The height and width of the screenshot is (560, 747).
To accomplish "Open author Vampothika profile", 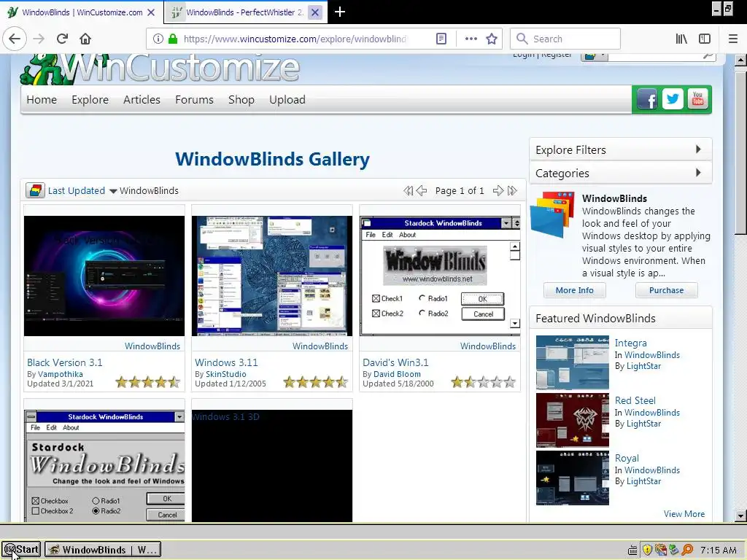I will [60, 374].
